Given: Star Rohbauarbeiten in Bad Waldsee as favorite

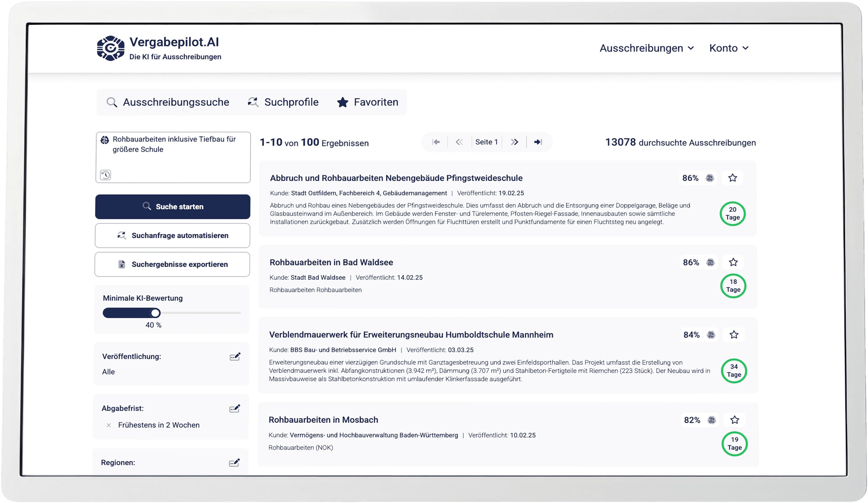Looking at the screenshot, I should pos(734,262).
